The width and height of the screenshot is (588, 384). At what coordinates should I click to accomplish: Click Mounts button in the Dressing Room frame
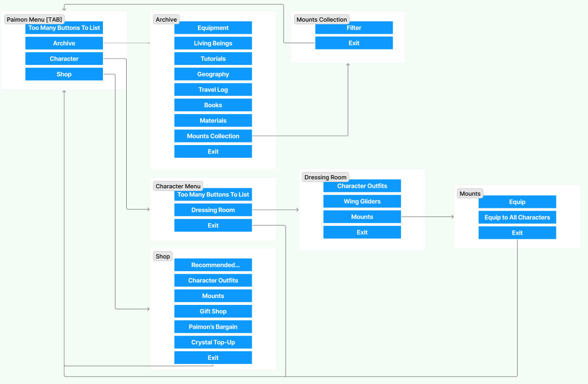[x=362, y=217]
